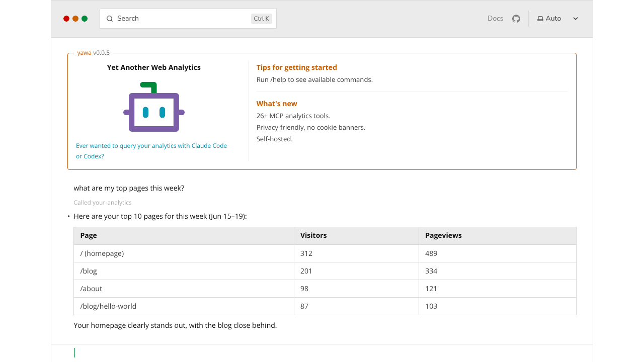Click the green window dot
This screenshot has height=362, width=644.
coord(85,19)
